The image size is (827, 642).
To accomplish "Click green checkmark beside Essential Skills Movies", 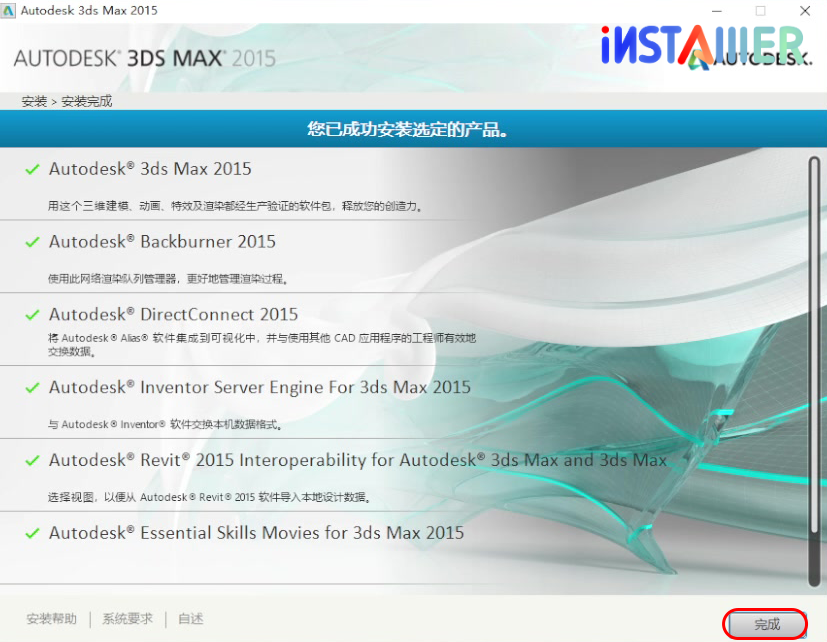I will click(33, 533).
